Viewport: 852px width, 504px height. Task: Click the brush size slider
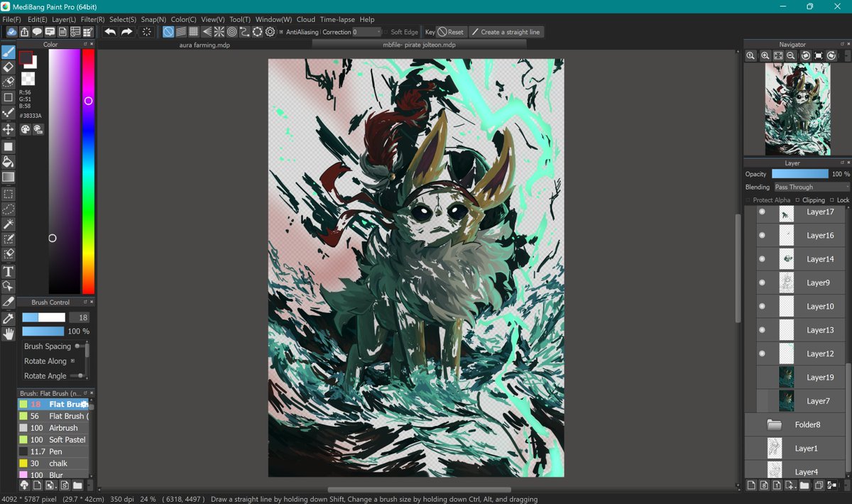(43, 317)
